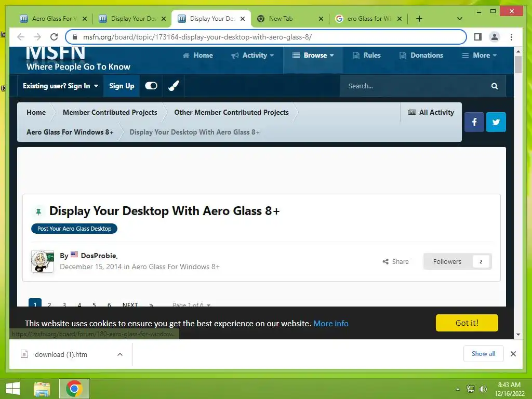Accept cookies with Got it!
The image size is (532, 399).
click(467, 323)
